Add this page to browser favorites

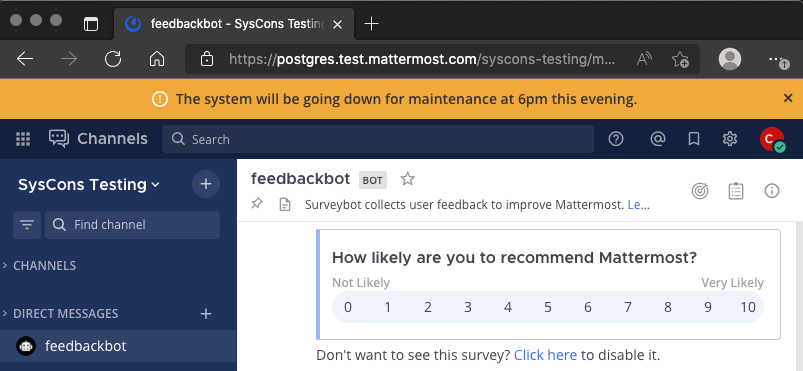(680, 59)
